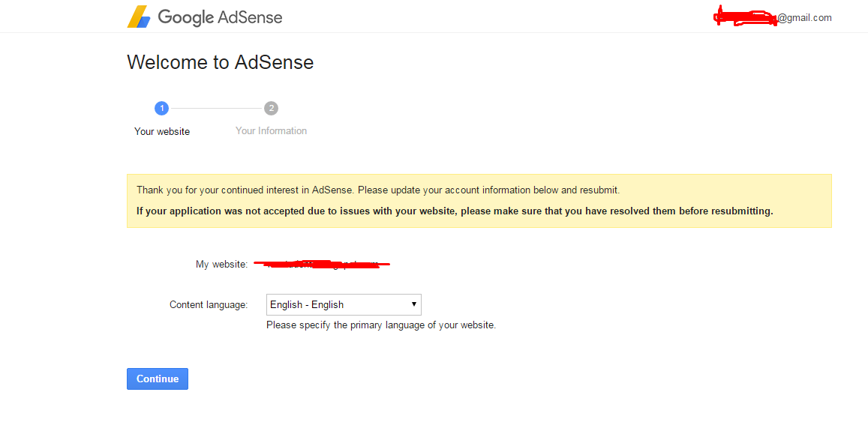This screenshot has height=437, width=868.
Task: Select English - English from the language box
Action: [330, 304]
